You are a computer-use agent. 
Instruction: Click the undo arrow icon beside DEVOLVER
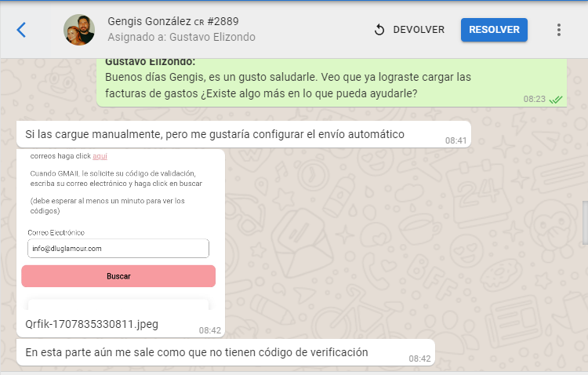[379, 30]
